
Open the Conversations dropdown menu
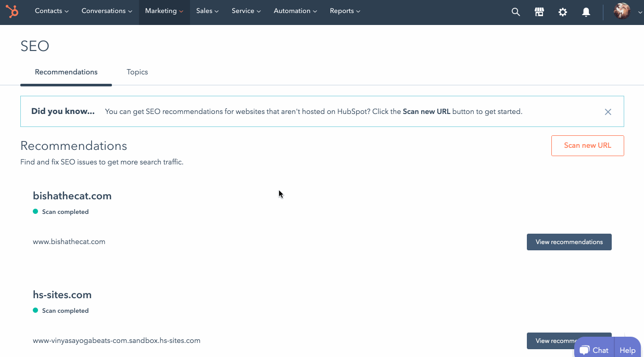107,11
